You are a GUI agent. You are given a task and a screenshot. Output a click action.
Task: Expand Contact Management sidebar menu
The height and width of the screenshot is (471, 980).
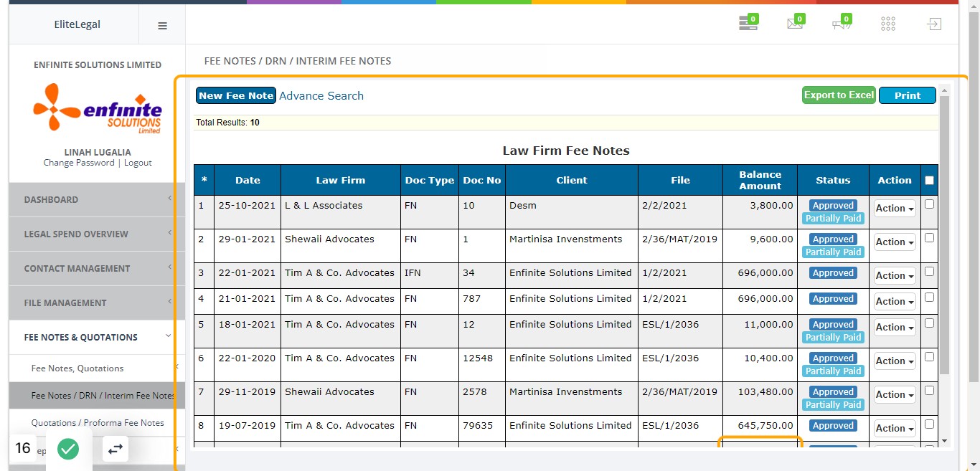coord(97,268)
